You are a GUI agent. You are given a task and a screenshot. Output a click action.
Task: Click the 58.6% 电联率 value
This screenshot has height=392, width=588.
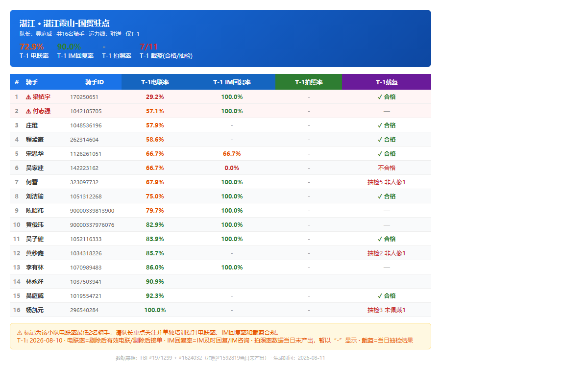(155, 140)
